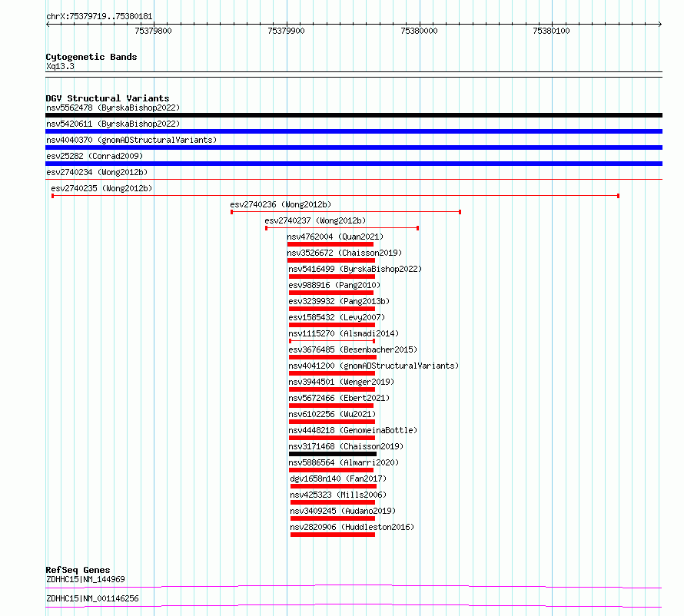The width and height of the screenshot is (684, 616).
Task: Open nsv2820906 (Huddleston2016) variant
Action: pos(352,527)
